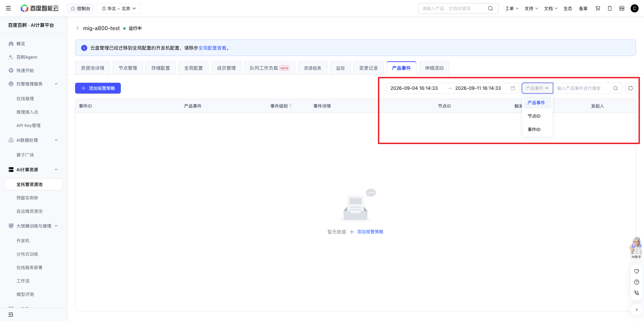Expand the right-side arrow panel button
The width and height of the screenshot is (644, 321).
click(x=637, y=310)
